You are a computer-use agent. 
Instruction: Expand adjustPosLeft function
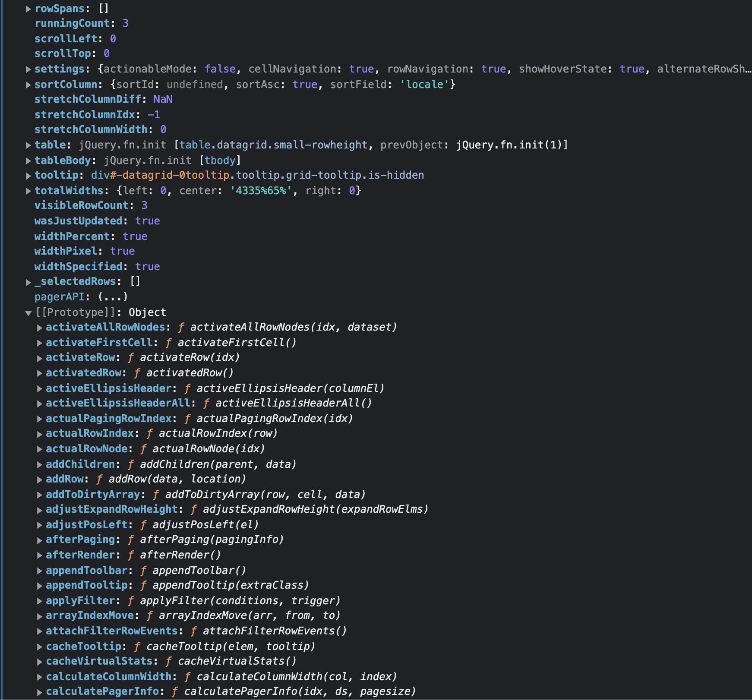(40, 525)
